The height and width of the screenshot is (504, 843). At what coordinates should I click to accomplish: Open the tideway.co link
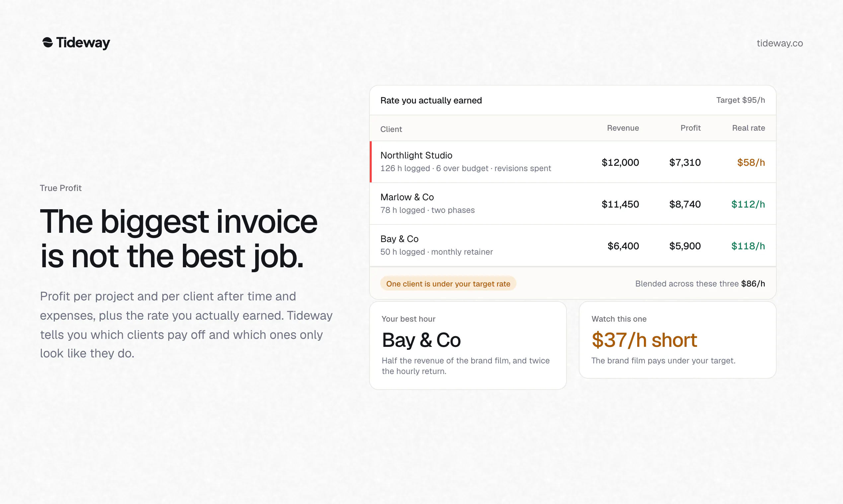(779, 43)
